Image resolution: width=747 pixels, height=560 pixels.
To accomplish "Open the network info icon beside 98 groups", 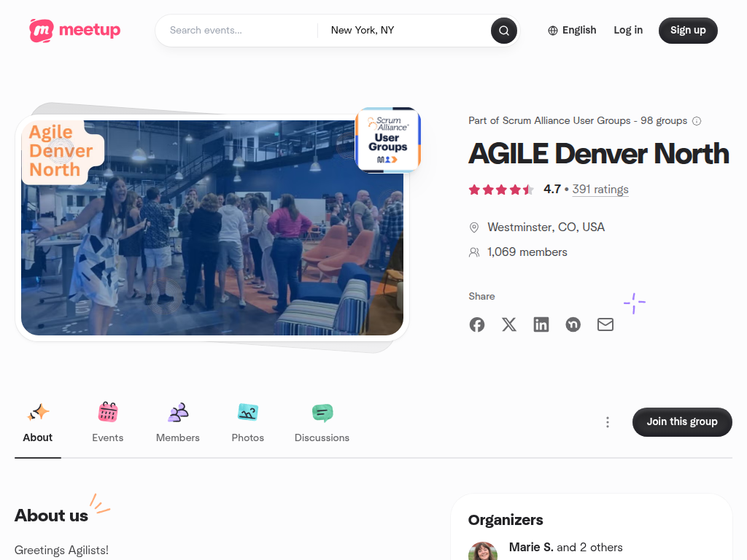I will pos(697,121).
